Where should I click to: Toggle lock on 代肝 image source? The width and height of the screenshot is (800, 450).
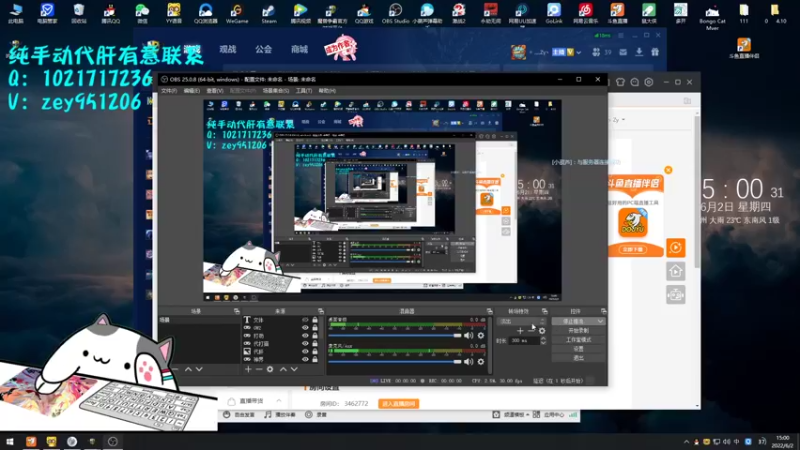pyautogui.click(x=315, y=352)
